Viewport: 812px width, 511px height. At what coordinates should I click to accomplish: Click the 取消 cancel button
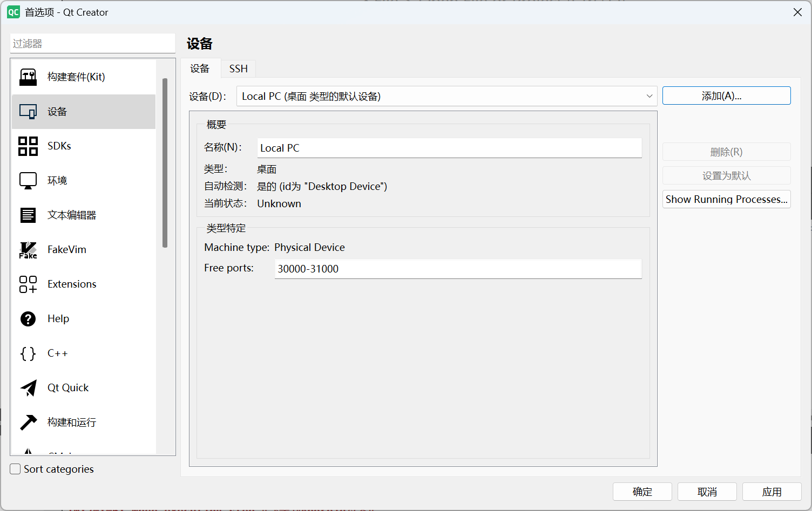pyautogui.click(x=707, y=492)
